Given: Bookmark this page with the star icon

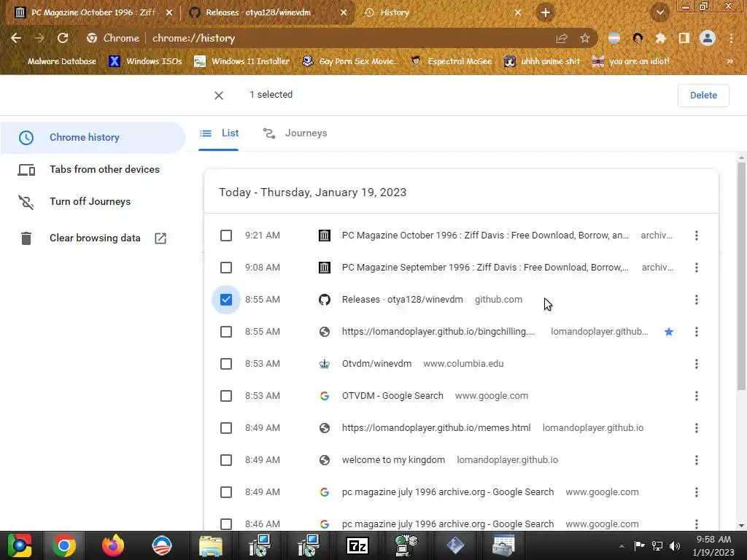Looking at the screenshot, I should pyautogui.click(x=585, y=38).
